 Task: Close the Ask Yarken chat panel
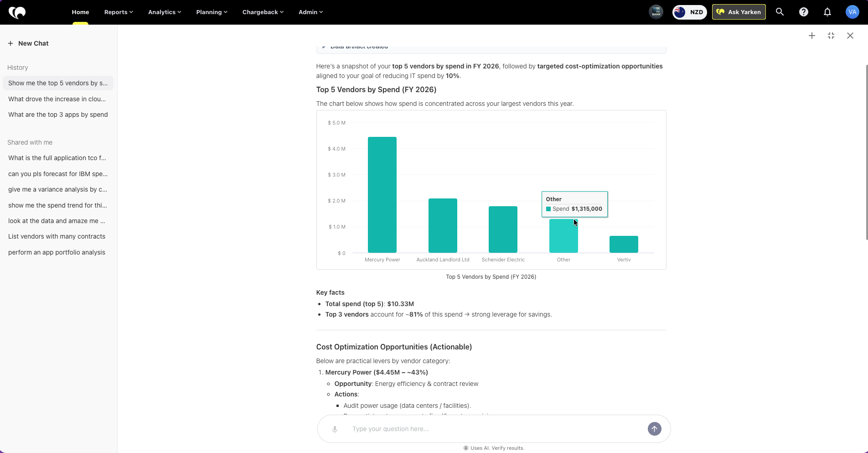[x=850, y=36]
